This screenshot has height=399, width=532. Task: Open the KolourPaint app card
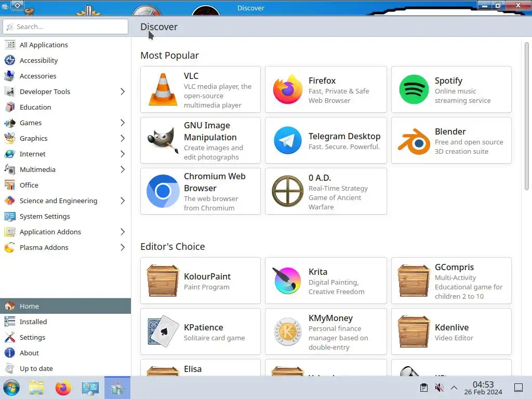click(x=201, y=281)
